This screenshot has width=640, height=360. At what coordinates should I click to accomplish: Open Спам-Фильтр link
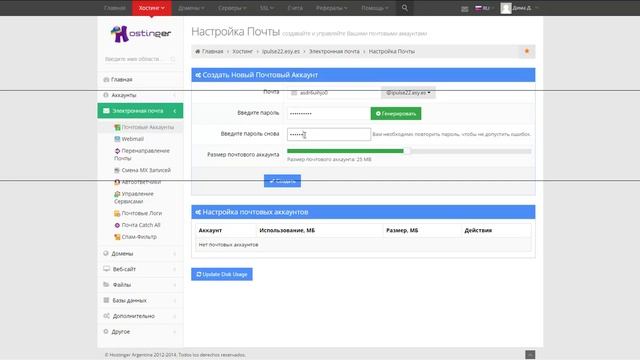(139, 237)
